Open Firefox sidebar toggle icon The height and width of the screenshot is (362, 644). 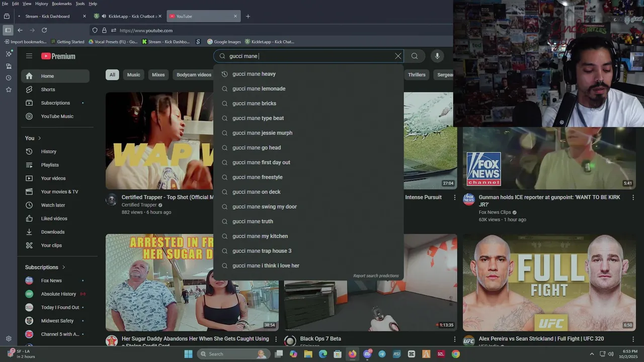point(8,30)
